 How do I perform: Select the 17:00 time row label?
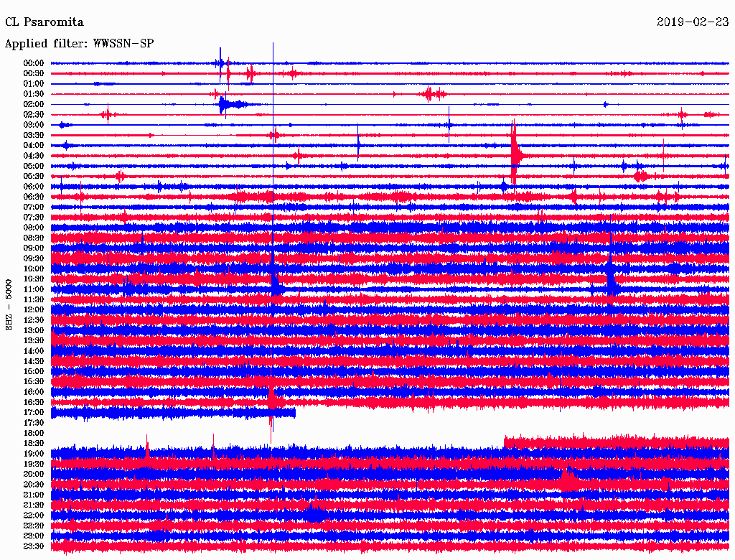point(34,413)
